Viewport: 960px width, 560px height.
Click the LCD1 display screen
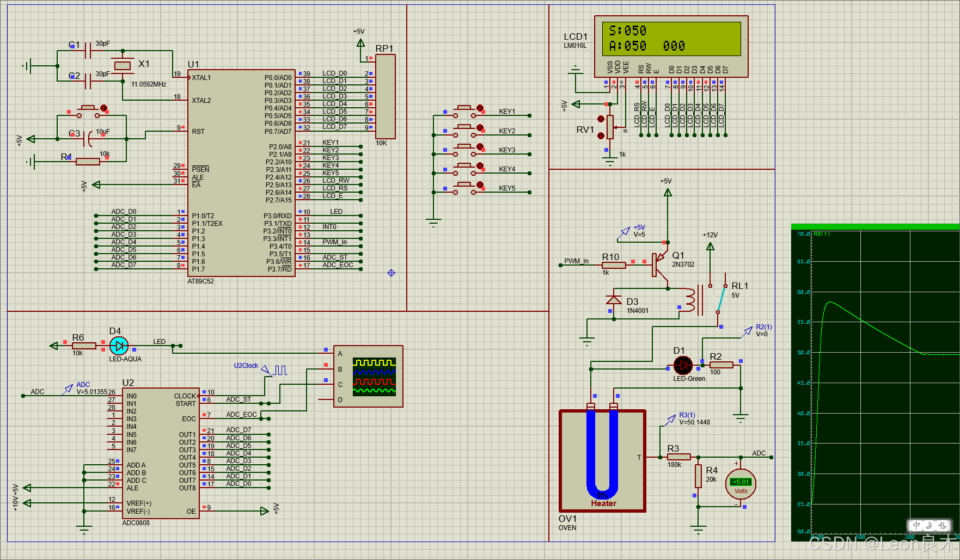pos(671,39)
